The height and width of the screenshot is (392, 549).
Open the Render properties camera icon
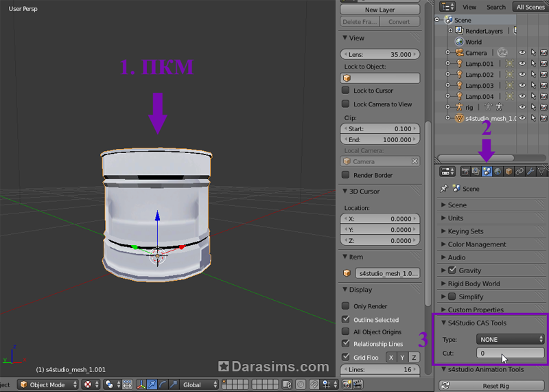tap(465, 172)
